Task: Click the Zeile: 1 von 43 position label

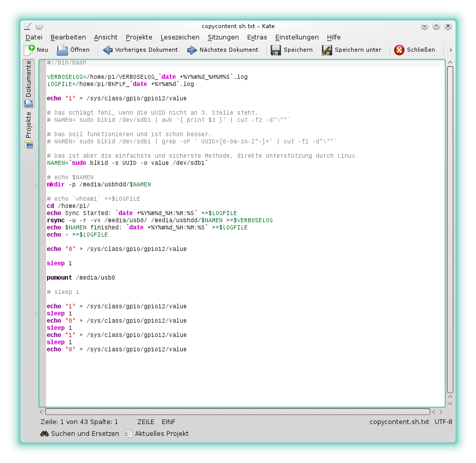Action: click(x=79, y=422)
